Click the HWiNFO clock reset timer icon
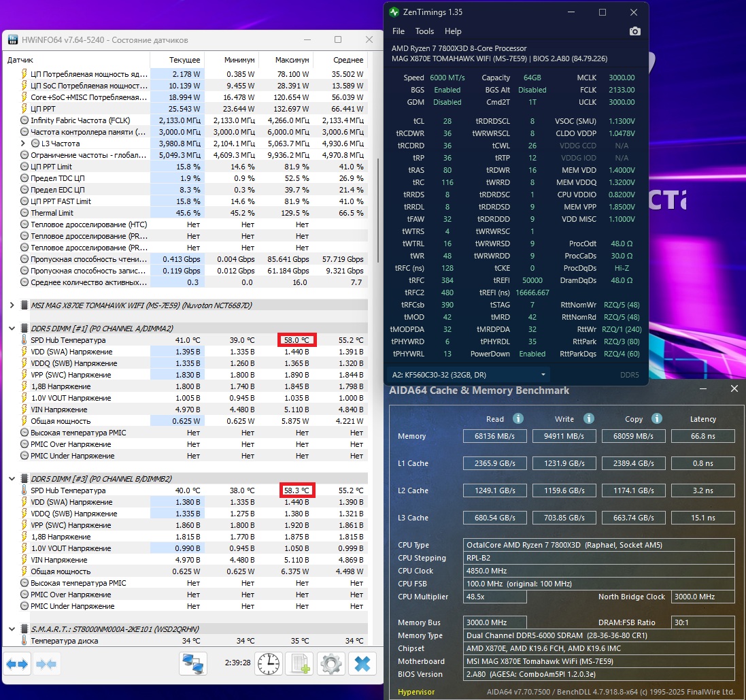 click(x=269, y=664)
